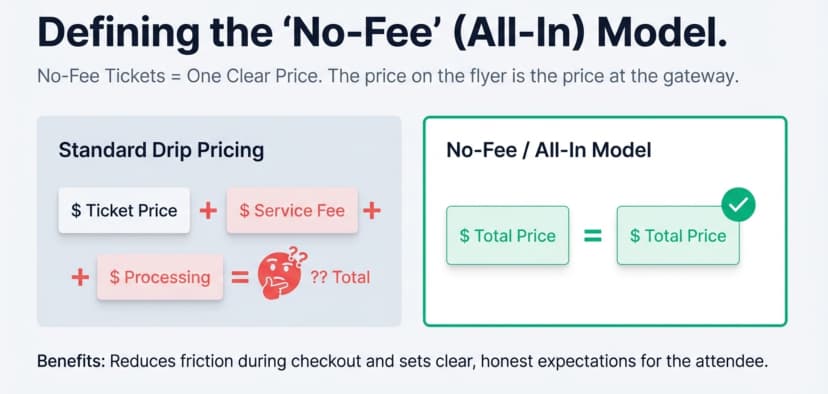Viewport: 828px width, 394px height.
Task: Click the One Clear Price subtitle line
Action: (388, 77)
